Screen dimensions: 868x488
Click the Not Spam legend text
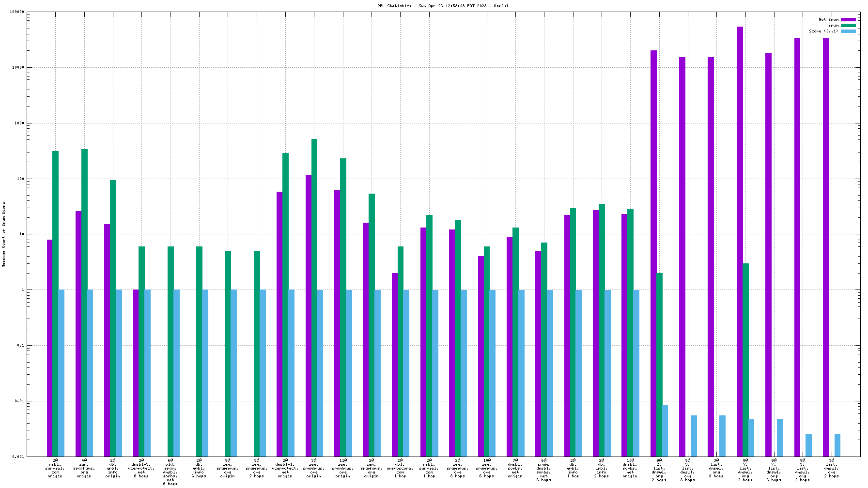(828, 20)
